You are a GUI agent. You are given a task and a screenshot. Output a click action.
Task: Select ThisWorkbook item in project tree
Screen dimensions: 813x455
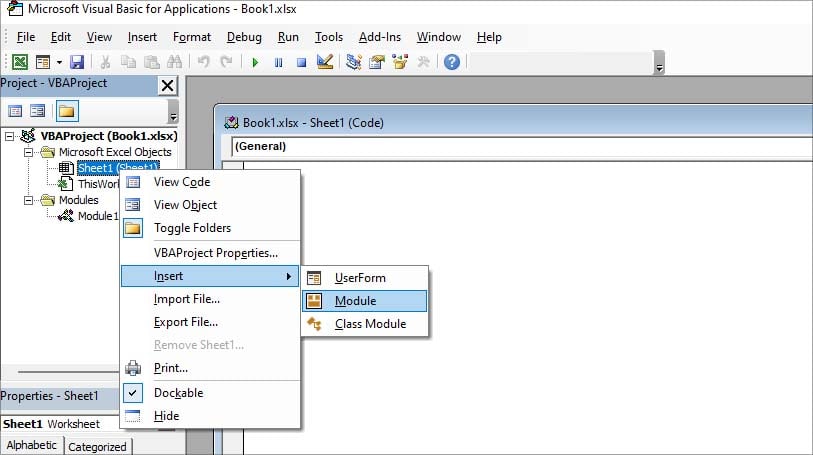(99, 184)
